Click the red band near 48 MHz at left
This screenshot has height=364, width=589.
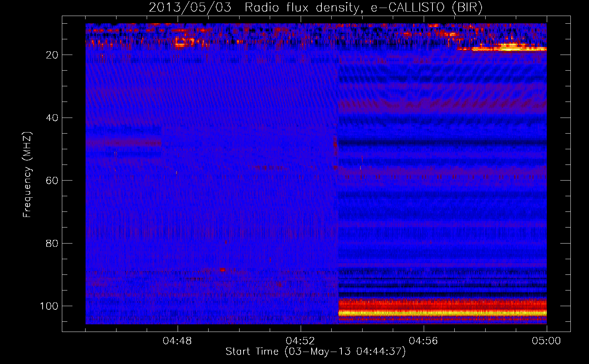point(123,143)
